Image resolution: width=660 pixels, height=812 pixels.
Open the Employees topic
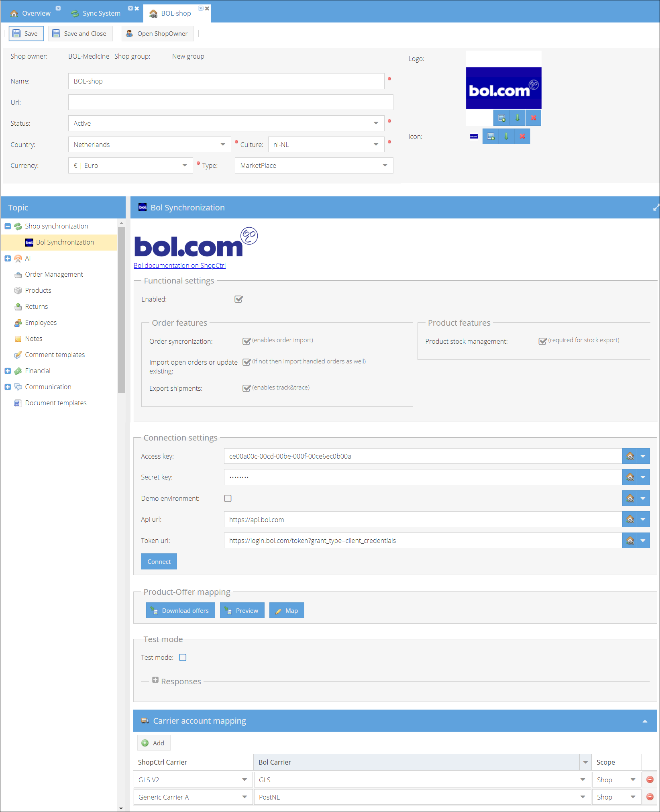[41, 322]
